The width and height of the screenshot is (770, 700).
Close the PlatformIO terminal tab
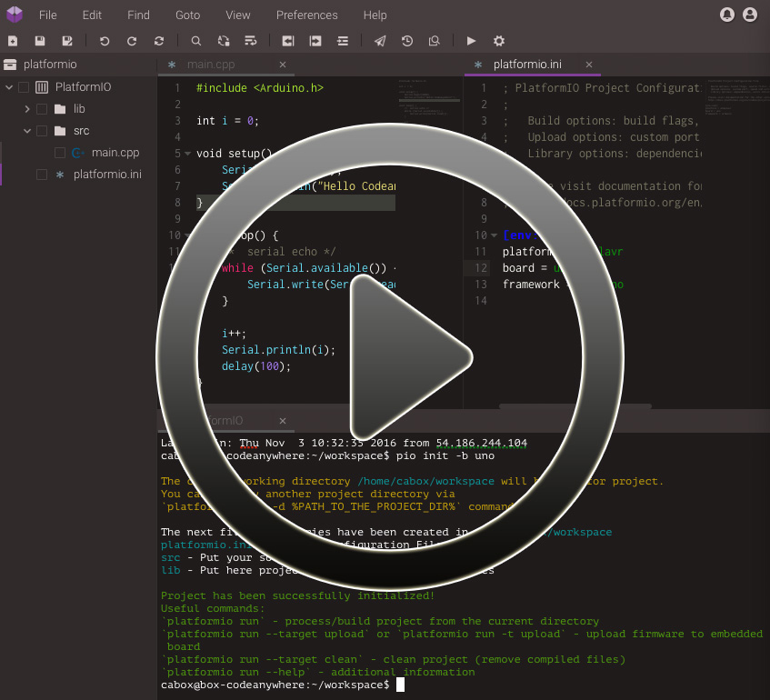click(283, 421)
